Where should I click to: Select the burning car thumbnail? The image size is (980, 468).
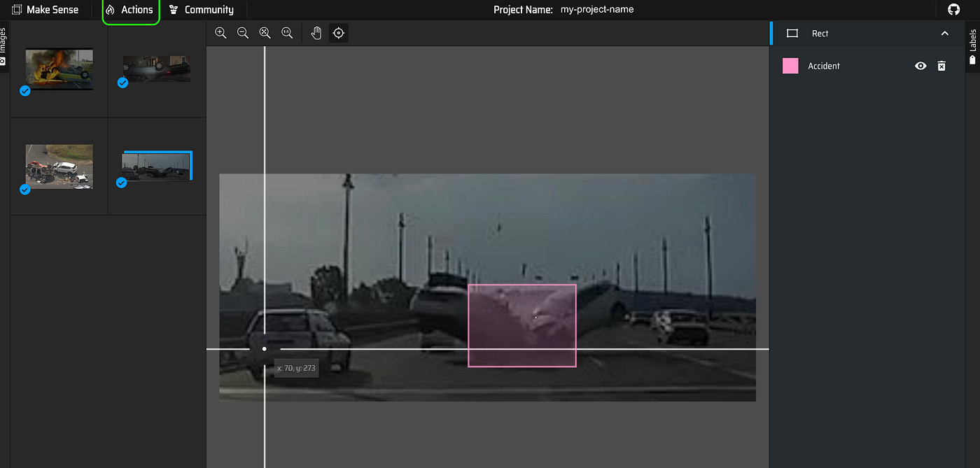(59, 69)
